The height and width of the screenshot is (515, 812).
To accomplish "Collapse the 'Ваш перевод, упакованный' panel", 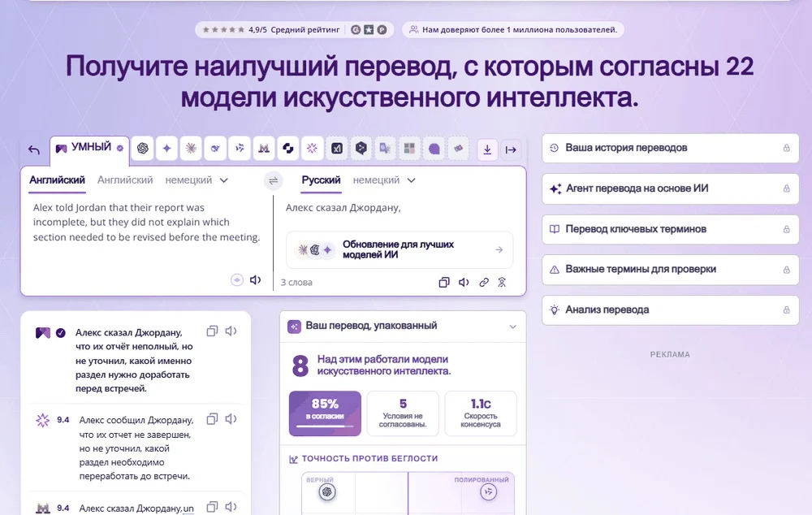I will tap(512, 327).
